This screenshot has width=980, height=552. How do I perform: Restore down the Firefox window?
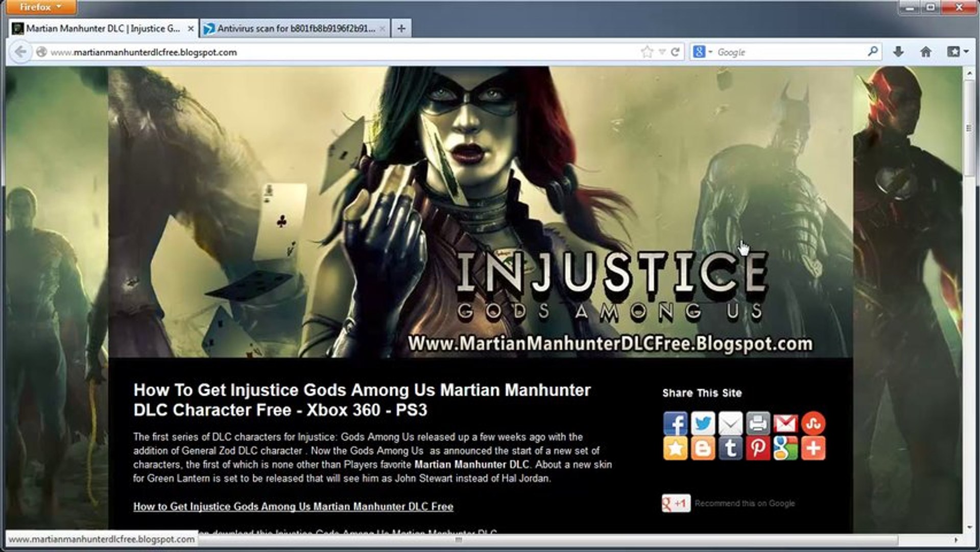(x=930, y=7)
